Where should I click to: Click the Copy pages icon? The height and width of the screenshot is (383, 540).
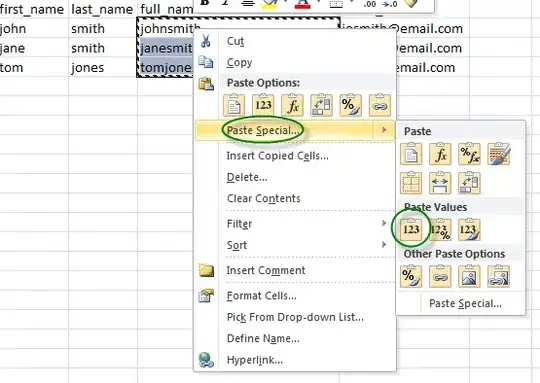point(206,62)
